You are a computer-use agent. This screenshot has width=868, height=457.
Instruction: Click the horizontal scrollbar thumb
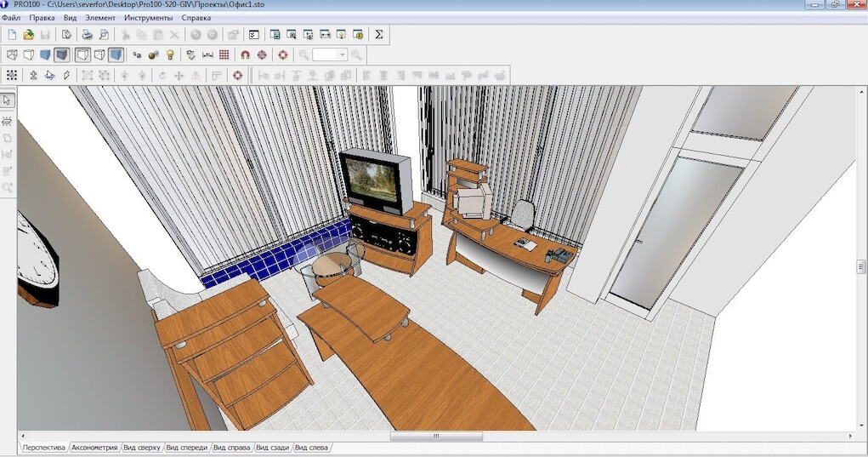(x=435, y=437)
